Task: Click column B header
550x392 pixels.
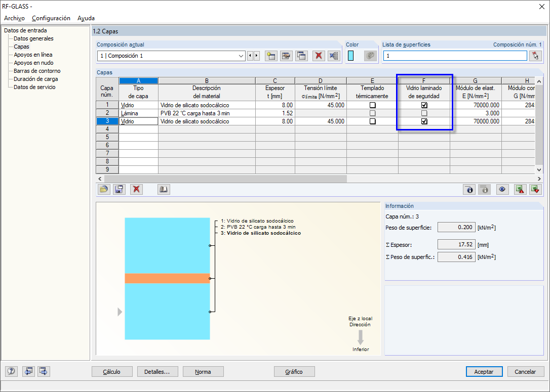Action: pos(207,81)
